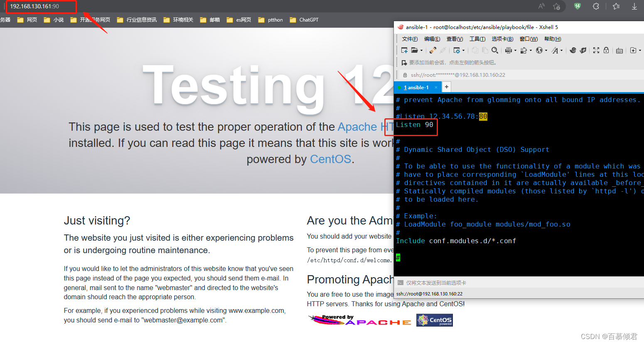Click the Xshell new tab layout icon
644x344 pixels.
coord(633,50)
